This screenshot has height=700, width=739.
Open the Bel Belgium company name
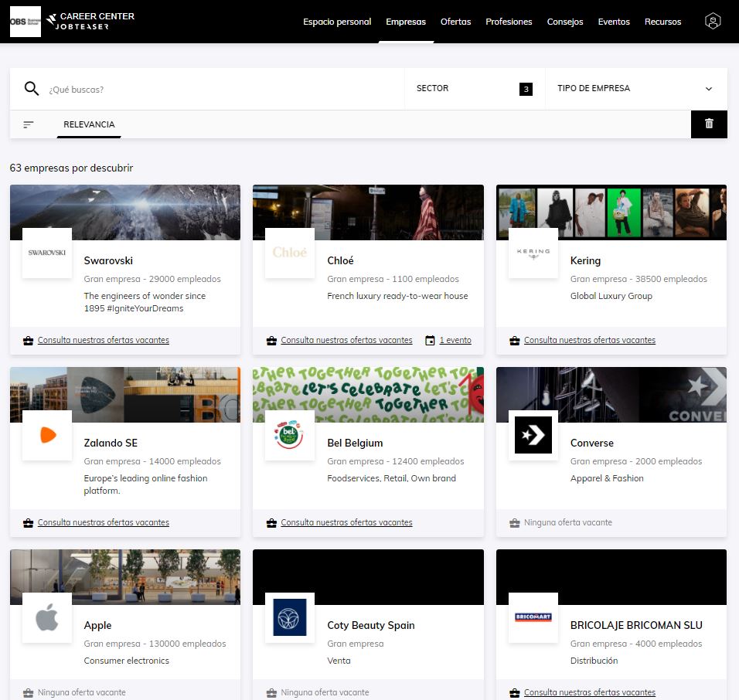[x=355, y=443]
